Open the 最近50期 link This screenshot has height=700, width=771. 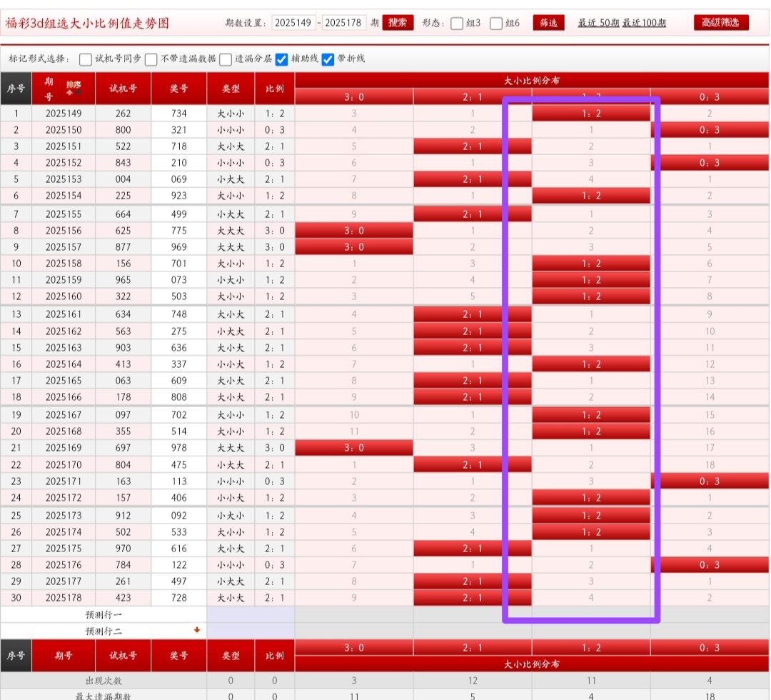point(598,23)
